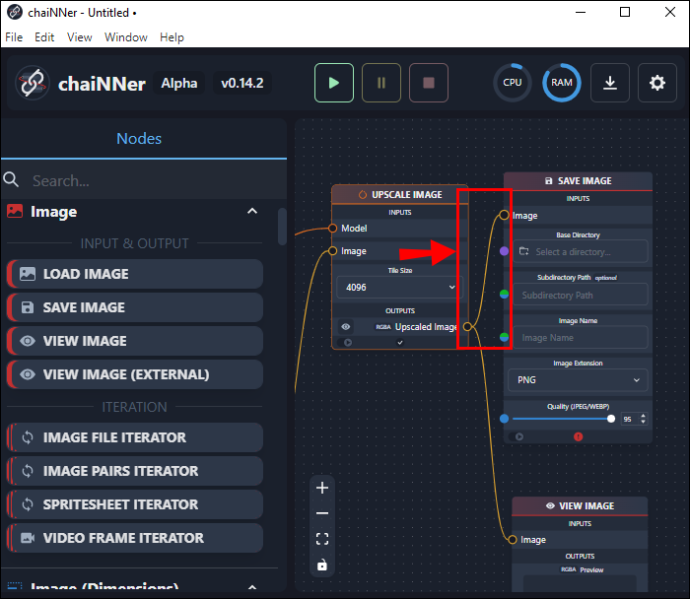This screenshot has width=690, height=599.
Task: Click the stop execution button
Action: point(429,83)
